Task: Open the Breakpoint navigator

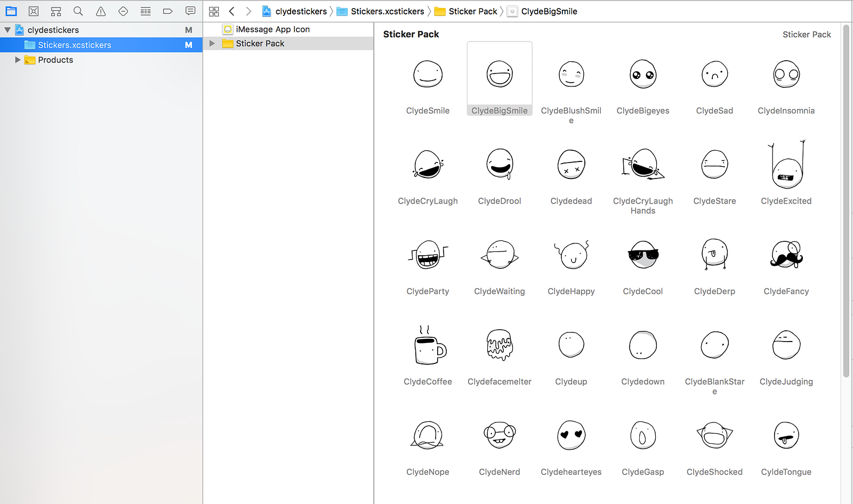Action: [x=168, y=11]
